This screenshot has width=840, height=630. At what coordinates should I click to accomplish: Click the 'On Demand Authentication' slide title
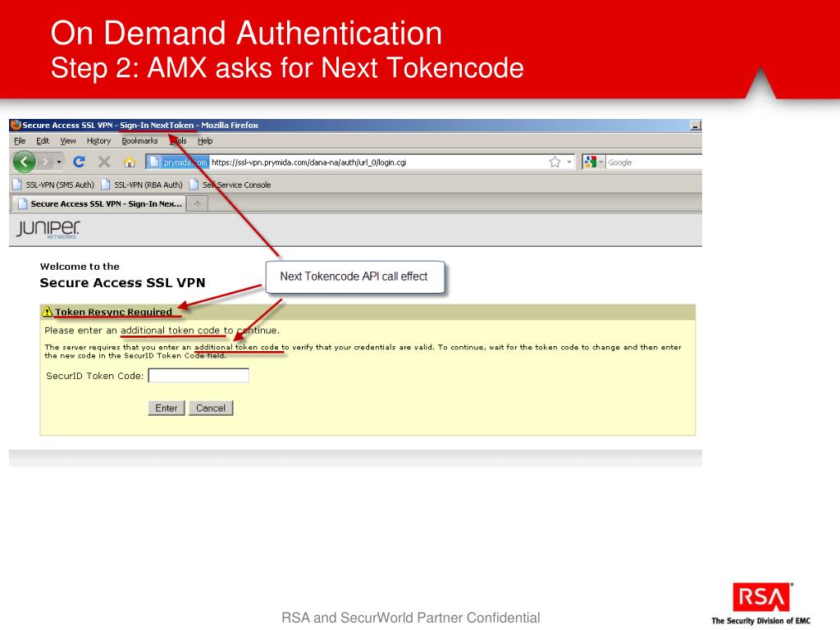(246, 33)
